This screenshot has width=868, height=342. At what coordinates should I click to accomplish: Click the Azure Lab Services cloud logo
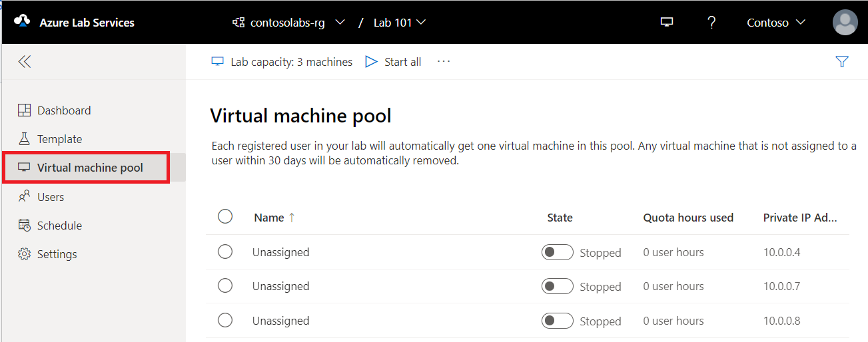click(22, 21)
